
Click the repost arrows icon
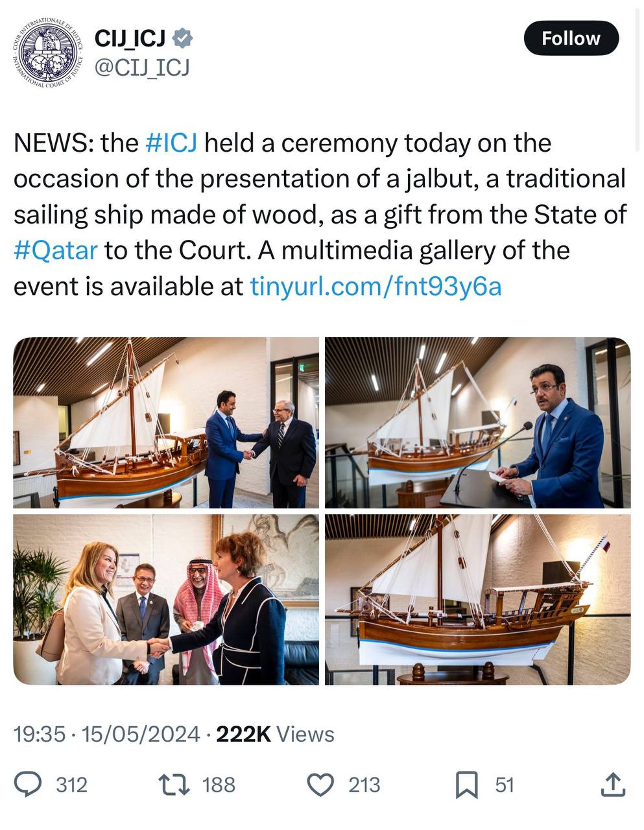174,785
